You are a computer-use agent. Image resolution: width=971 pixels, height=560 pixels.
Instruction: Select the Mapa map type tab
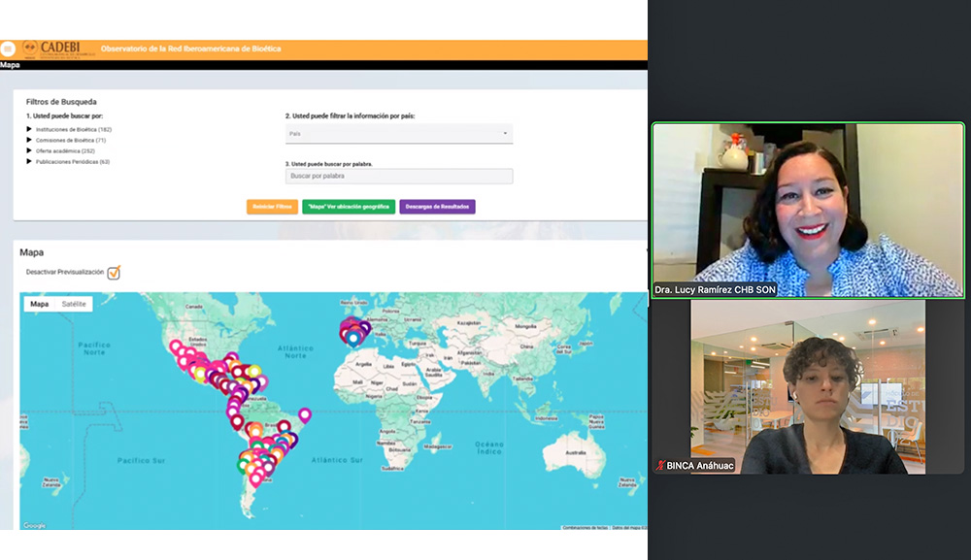40,304
